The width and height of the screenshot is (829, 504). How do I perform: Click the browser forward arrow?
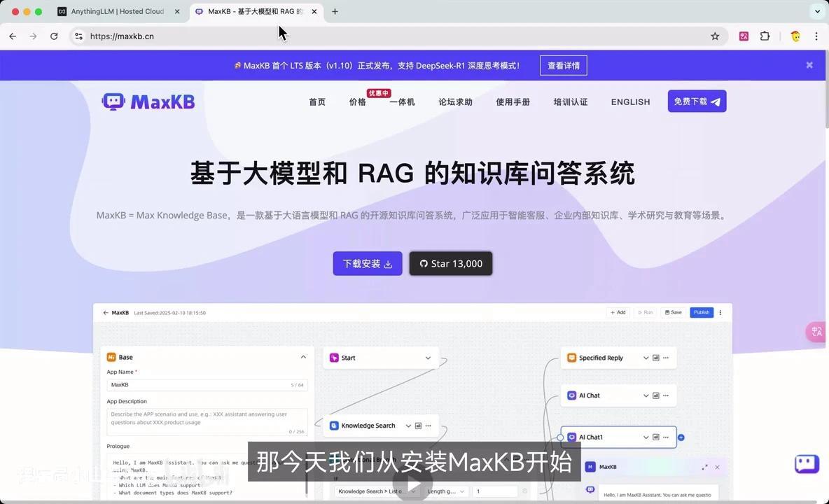pyautogui.click(x=34, y=36)
